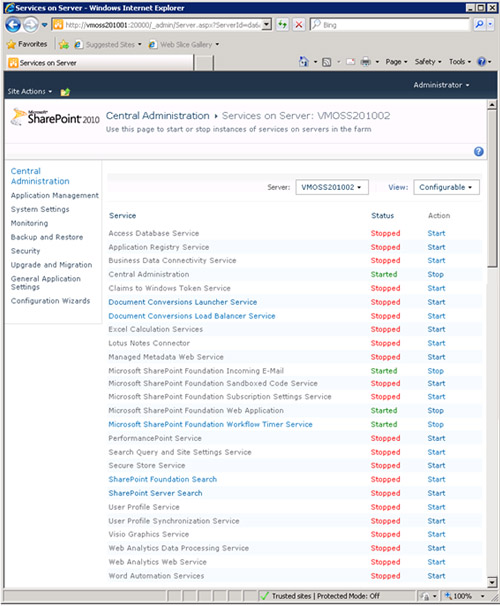Open Backup and Restore link
The image size is (500, 606).
[47, 237]
